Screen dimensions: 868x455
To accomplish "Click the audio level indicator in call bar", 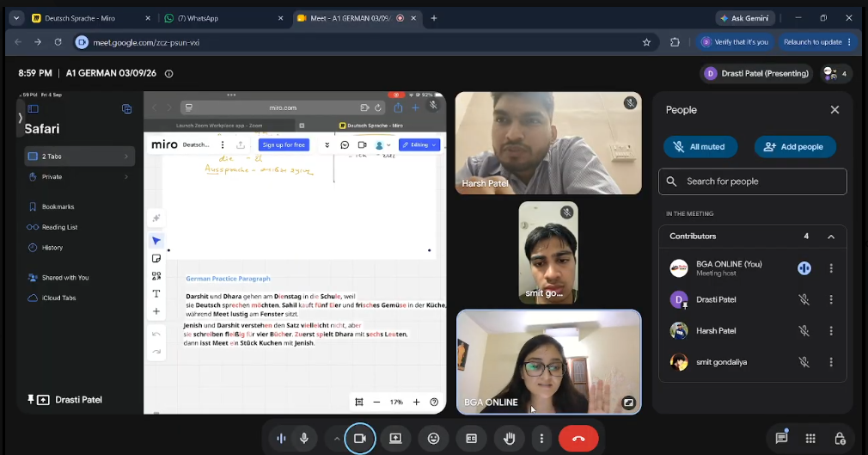I will 281,439.
